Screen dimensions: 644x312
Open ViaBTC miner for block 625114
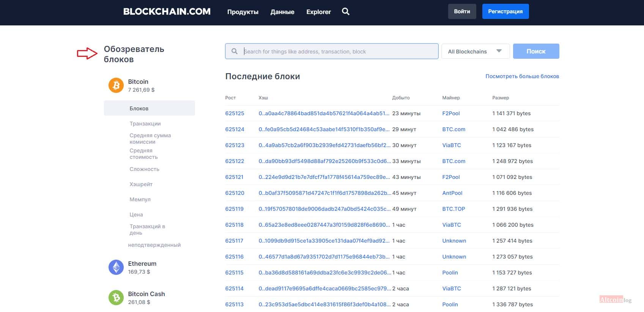[x=452, y=288]
